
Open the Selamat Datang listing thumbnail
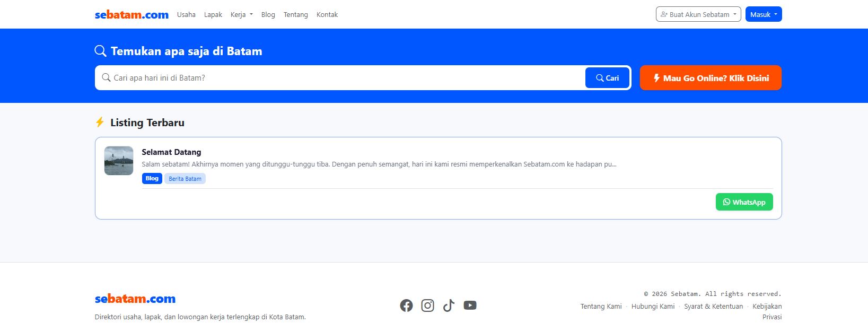(119, 161)
